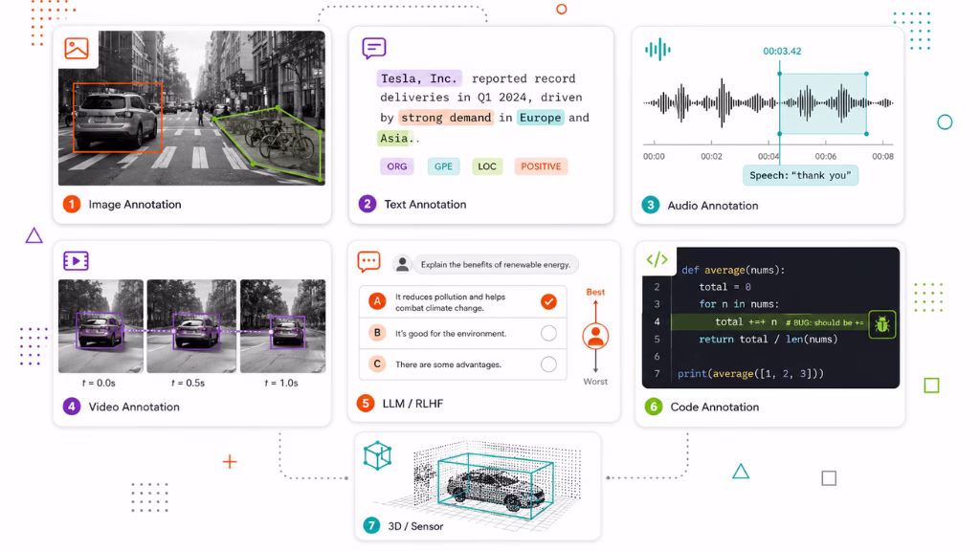The image size is (980, 551).
Task: Click the 'Best' label on ranking scale
Action: tap(595, 292)
